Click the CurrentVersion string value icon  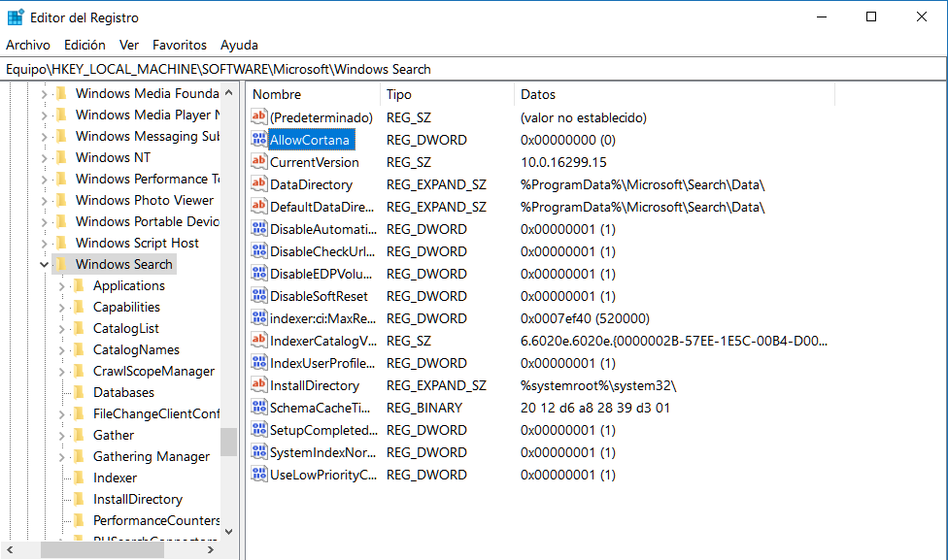(x=258, y=162)
